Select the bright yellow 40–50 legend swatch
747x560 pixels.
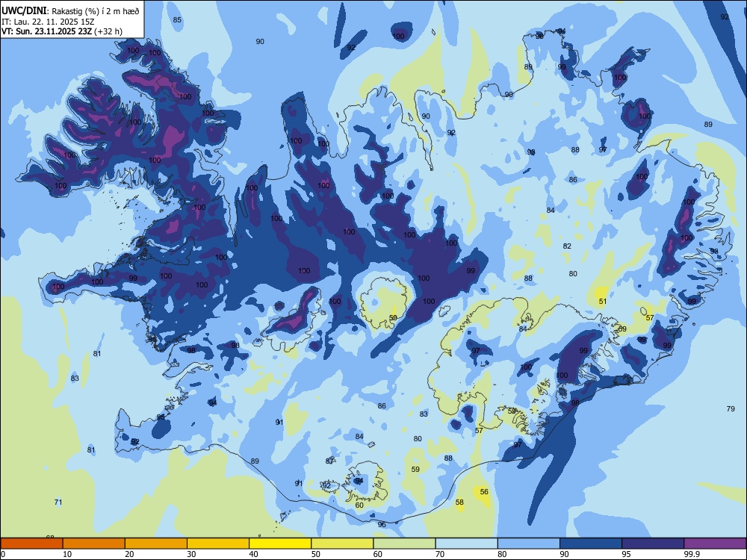click(280, 544)
